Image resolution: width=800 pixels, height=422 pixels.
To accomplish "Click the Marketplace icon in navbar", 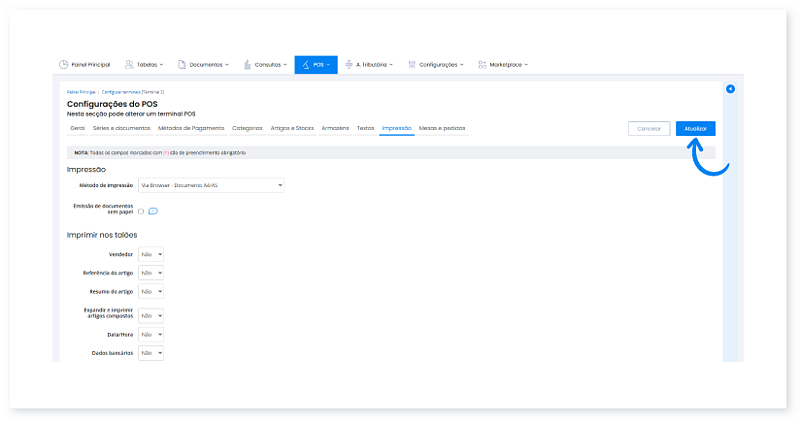I will [x=482, y=64].
